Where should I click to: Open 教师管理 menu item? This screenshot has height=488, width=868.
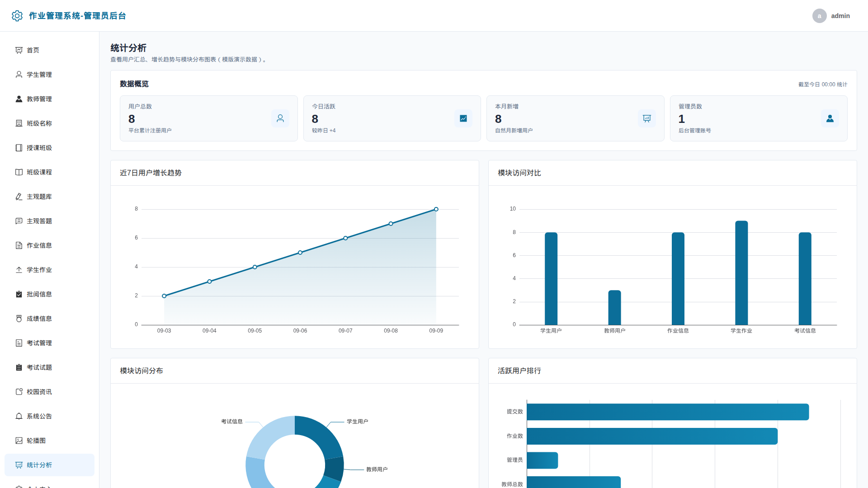pyautogui.click(x=49, y=99)
